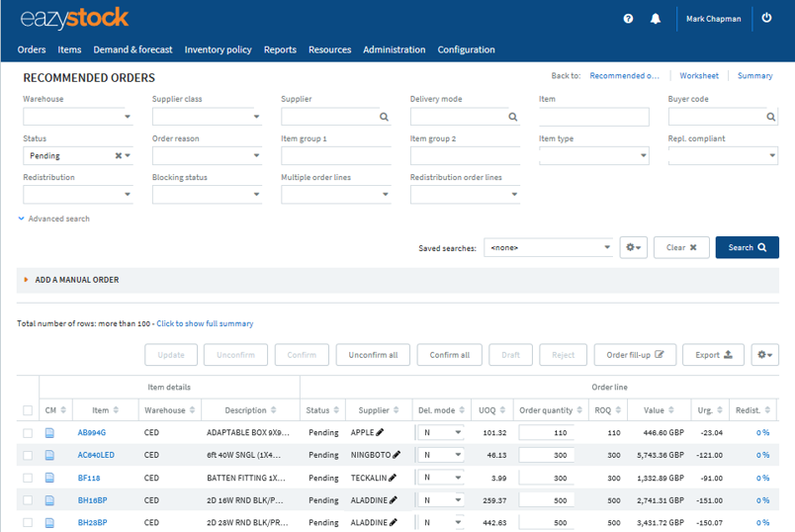Click the Delivery mode search magnifier

click(x=512, y=117)
